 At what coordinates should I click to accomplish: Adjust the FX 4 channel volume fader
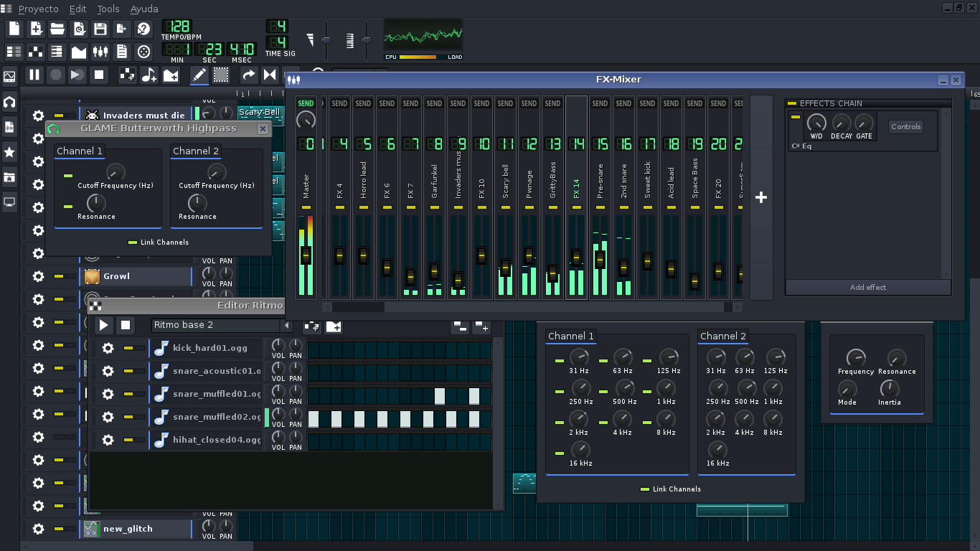(x=339, y=255)
